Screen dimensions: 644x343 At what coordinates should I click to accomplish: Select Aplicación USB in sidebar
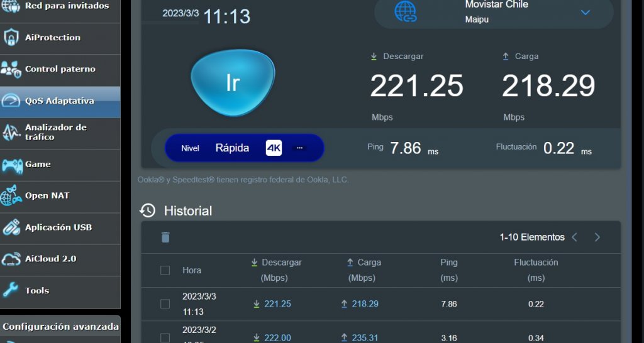[60, 227]
